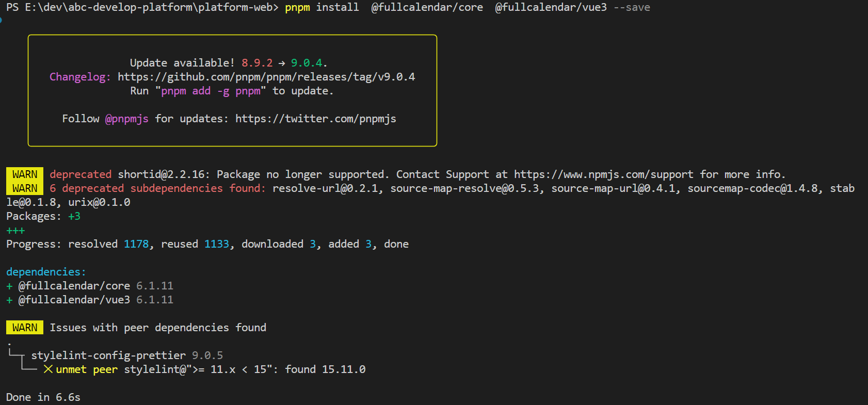Click '+ @fullcalendar/vue3 6.1.11' dependency line
Screen dimensions: 868x405
(x=90, y=300)
